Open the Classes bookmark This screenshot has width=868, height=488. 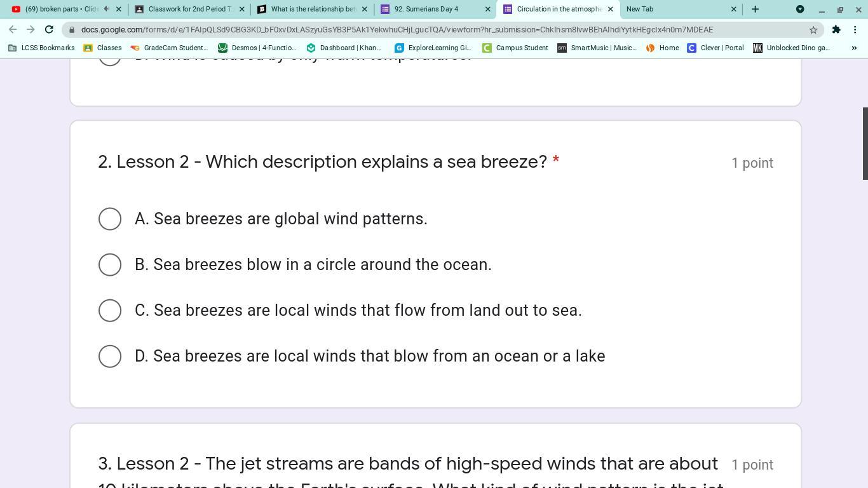(x=103, y=48)
